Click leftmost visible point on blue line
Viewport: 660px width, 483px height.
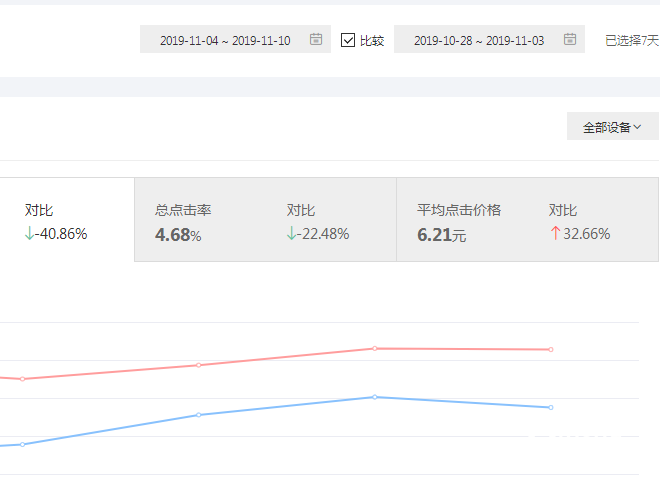click(22, 444)
